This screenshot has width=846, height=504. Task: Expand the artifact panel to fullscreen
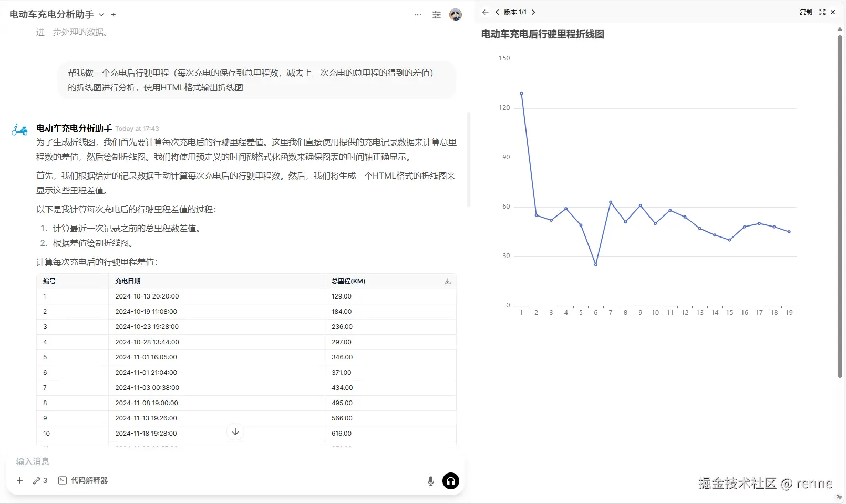click(x=822, y=12)
